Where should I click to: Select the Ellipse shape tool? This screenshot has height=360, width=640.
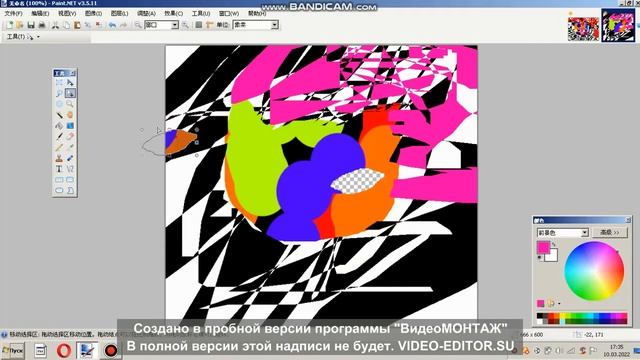[59, 190]
